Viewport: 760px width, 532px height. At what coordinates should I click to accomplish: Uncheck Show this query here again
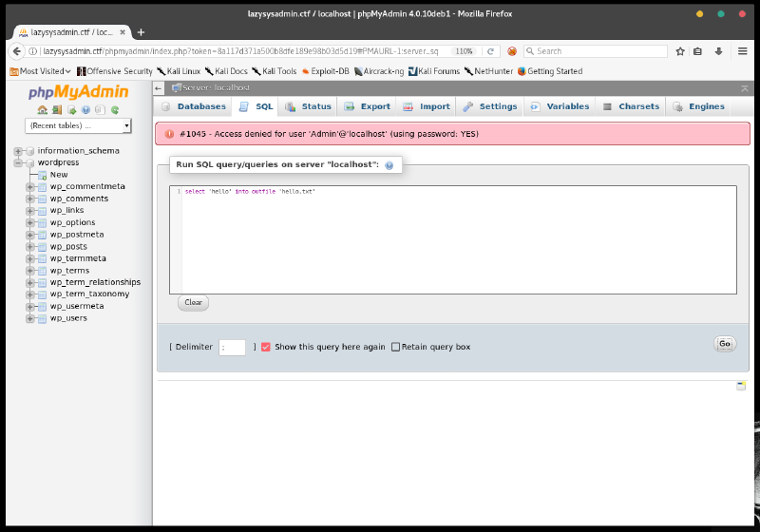[x=266, y=347]
